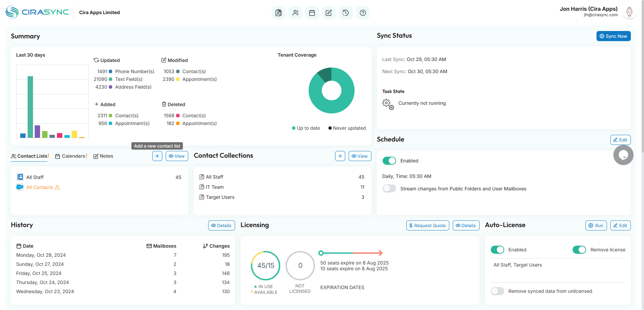Click the help question mark icon
Image resolution: width=644 pixels, height=310 pixels.
[x=363, y=13]
